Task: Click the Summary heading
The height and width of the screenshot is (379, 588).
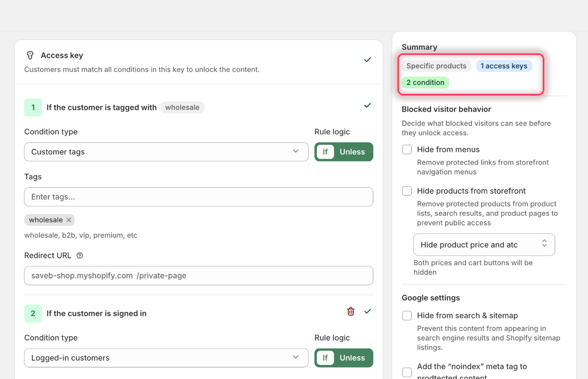Action: point(419,47)
